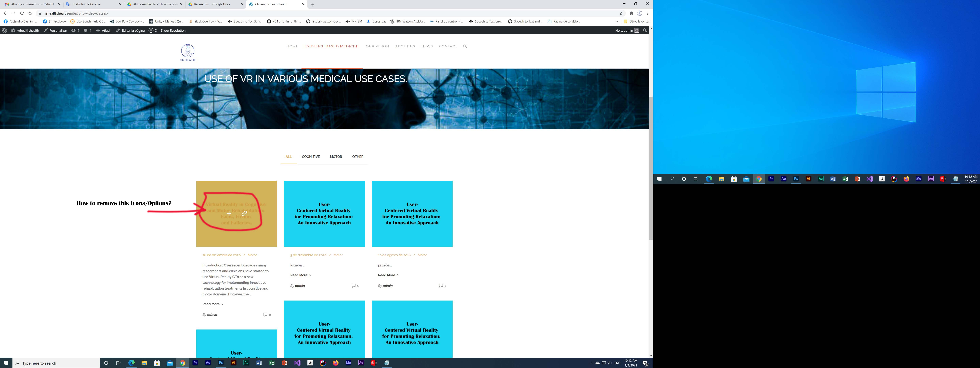
Task: Open Media Encoder on the right monitor taskbar
Action: click(x=919, y=179)
